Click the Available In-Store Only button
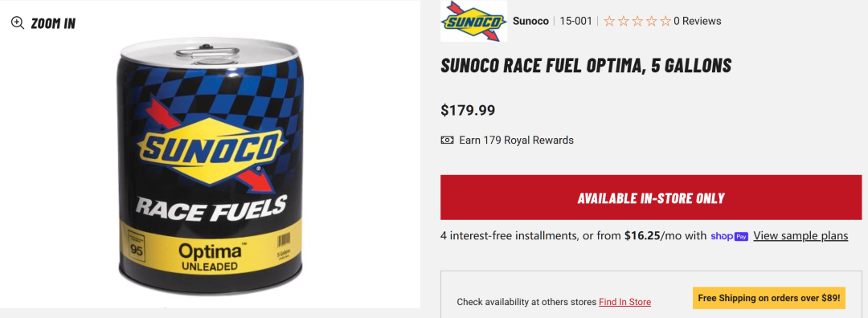Image resolution: width=868 pixels, height=318 pixels. [651, 198]
